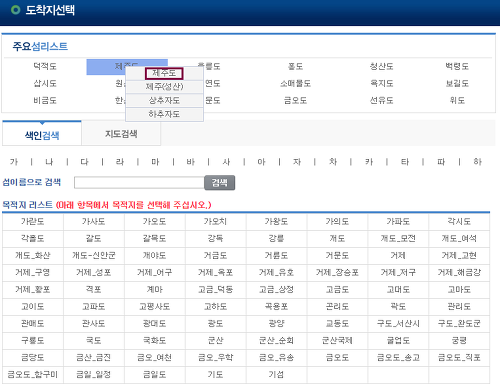Filter index by 카
The image size is (500, 384).
[x=369, y=162]
